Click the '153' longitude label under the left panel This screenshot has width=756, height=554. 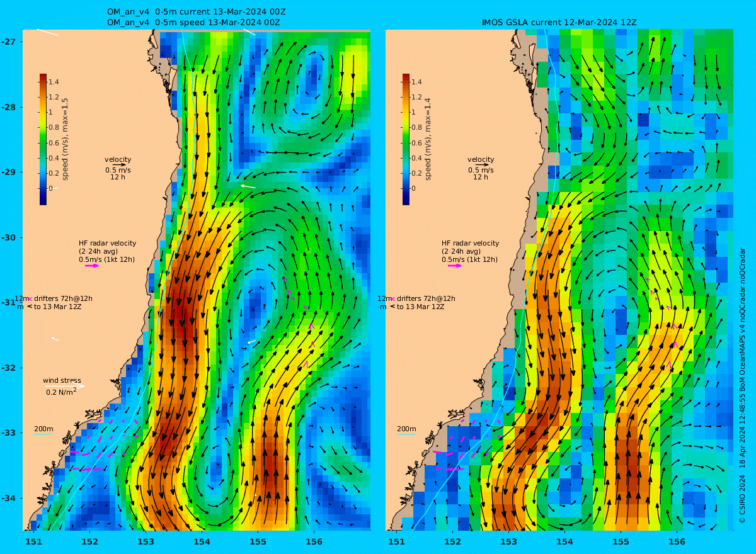click(x=146, y=541)
